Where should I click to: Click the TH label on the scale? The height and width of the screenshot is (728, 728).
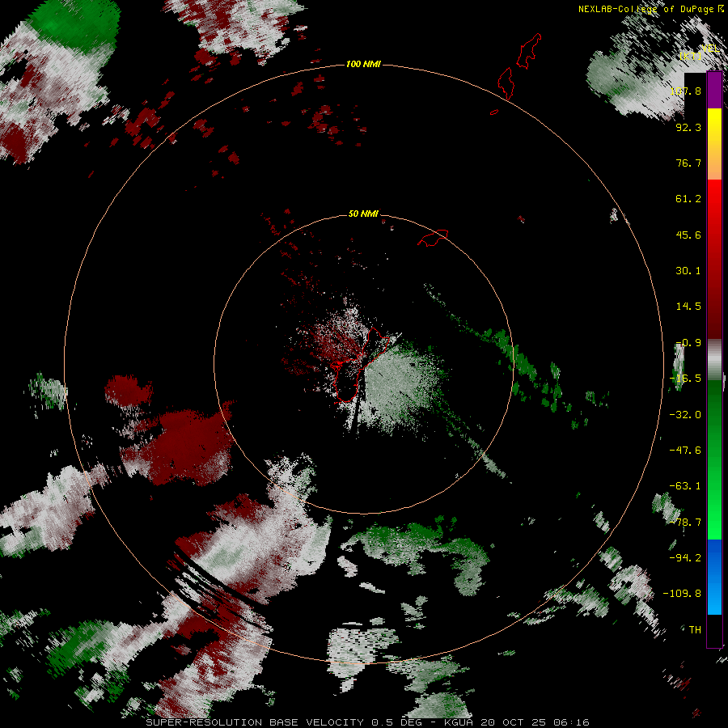(695, 630)
